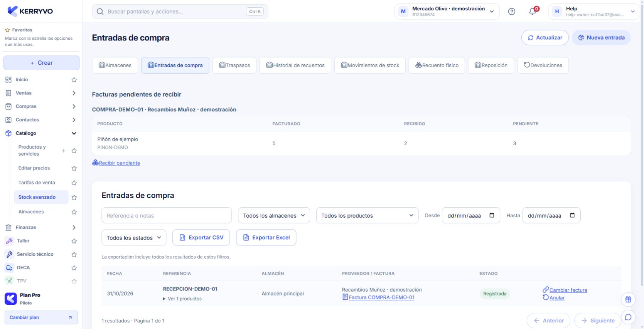Click the Kerryvo logo

[x=30, y=11]
